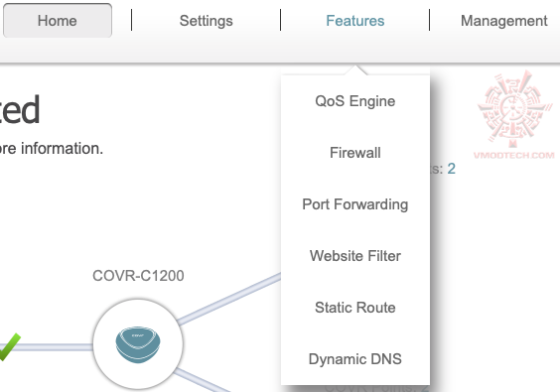This screenshot has width=560, height=392.
Task: Select Website Filter entry
Action: [x=355, y=256]
